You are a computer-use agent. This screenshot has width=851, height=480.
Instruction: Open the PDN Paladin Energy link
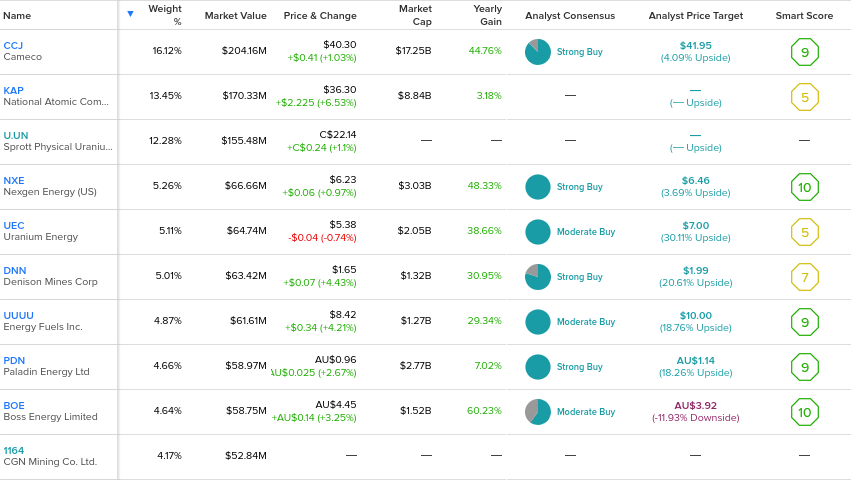[x=14, y=361]
